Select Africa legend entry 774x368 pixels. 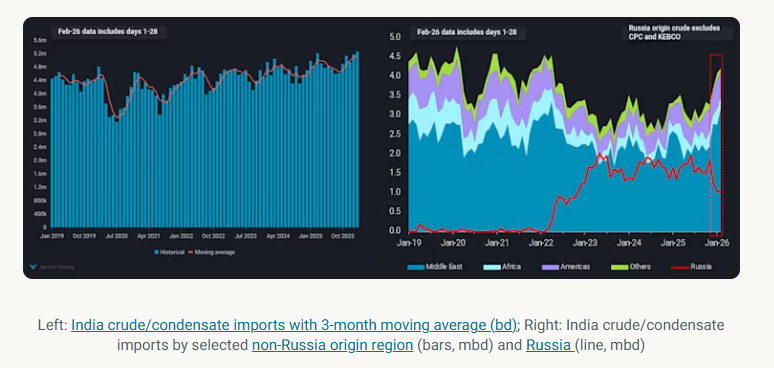(502, 267)
